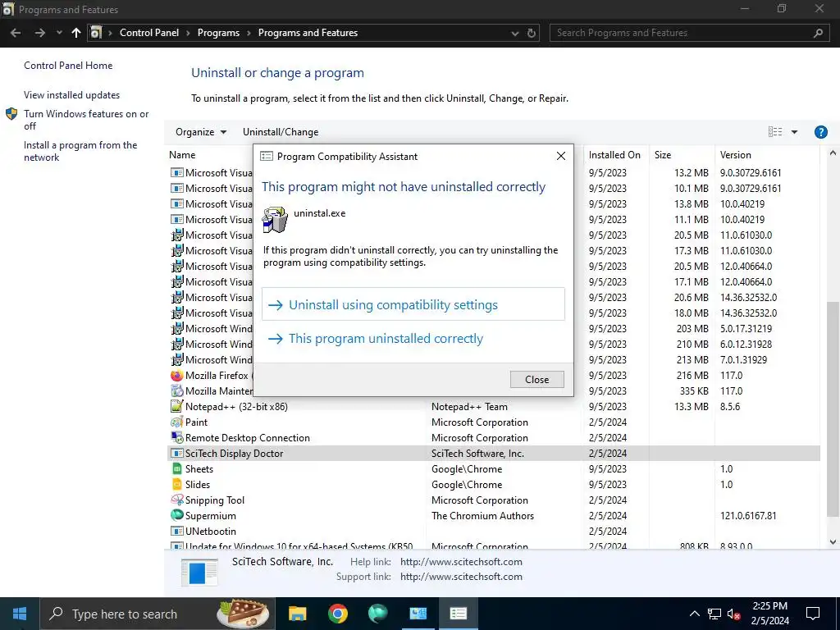Sort by Name column header

click(182, 155)
